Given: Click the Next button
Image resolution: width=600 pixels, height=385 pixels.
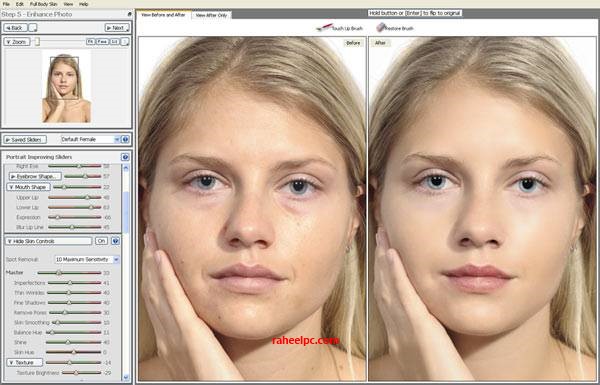Looking at the screenshot, I should [x=117, y=28].
